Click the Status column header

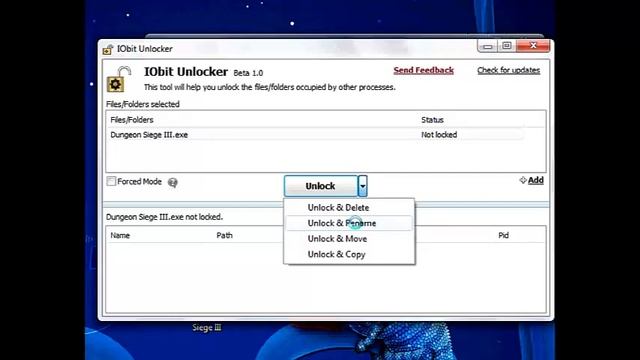pyautogui.click(x=432, y=120)
